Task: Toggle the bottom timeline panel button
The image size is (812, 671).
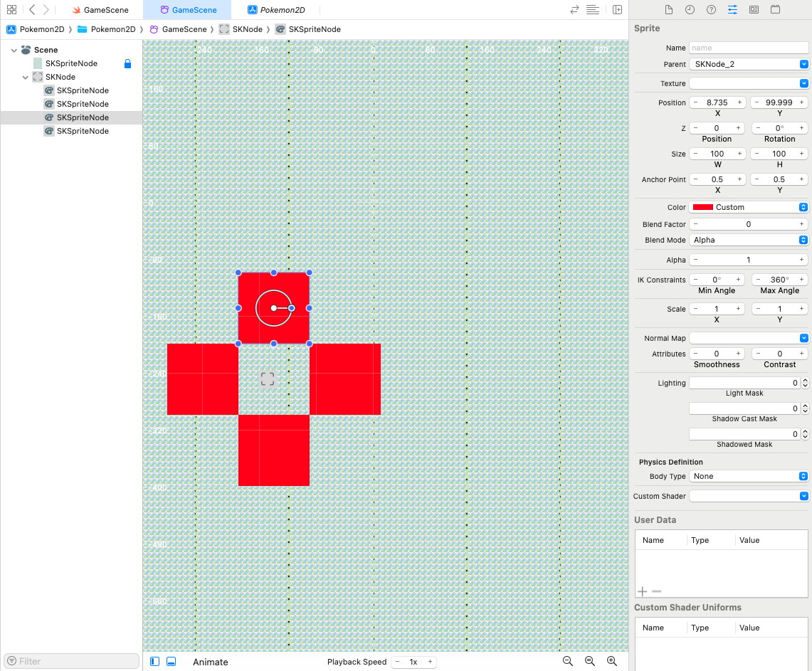Action: tap(172, 662)
